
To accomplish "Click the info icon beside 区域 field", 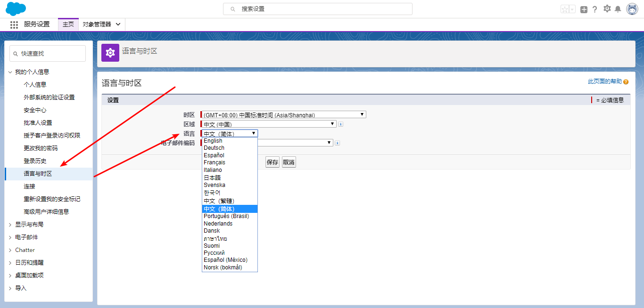I will (340, 124).
